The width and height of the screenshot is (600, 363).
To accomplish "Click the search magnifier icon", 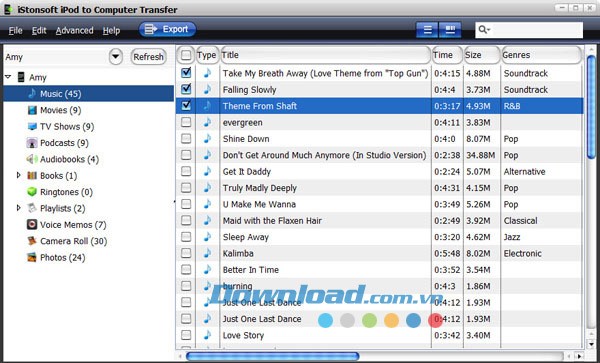I will point(482,29).
